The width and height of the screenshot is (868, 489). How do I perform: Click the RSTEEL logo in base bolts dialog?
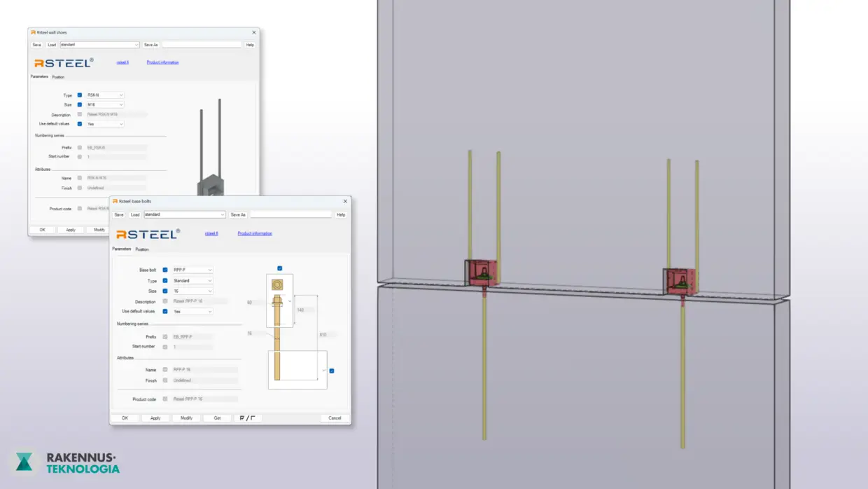click(x=148, y=234)
